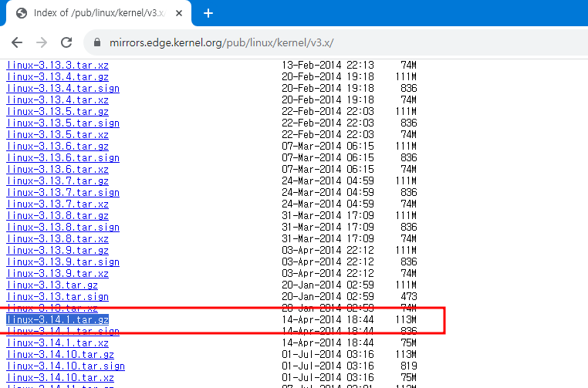Click date 13-Feb-2014 22:13
This screenshot has height=388, width=588.
328,66
